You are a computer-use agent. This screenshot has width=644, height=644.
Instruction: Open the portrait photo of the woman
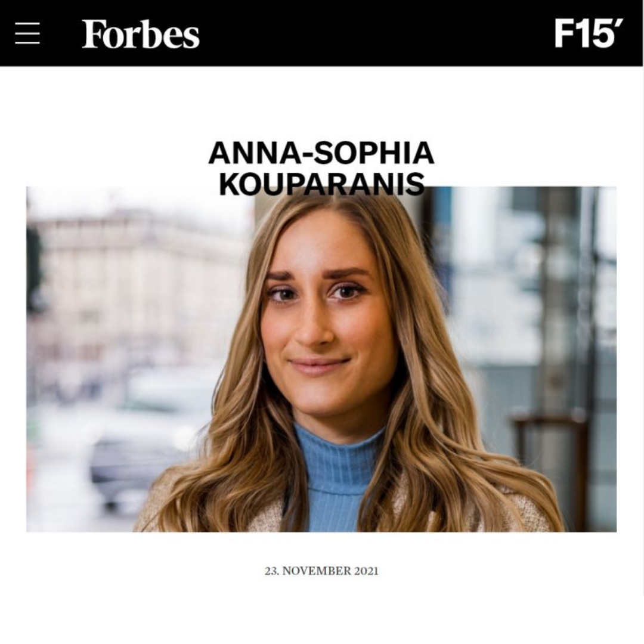[321, 359]
